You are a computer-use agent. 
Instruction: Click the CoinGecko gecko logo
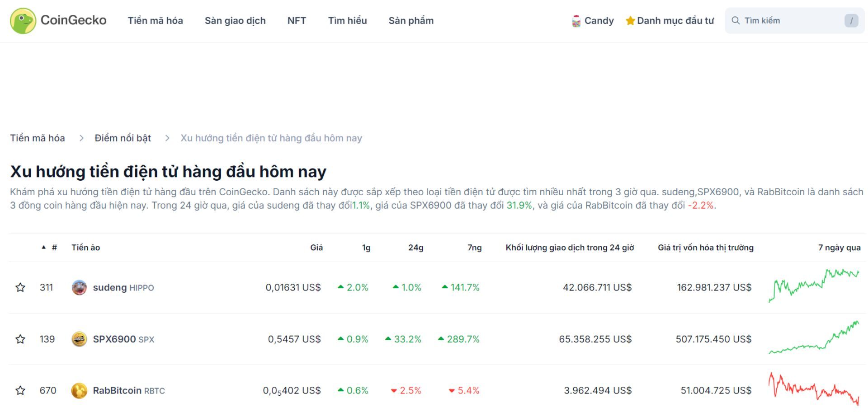24,20
